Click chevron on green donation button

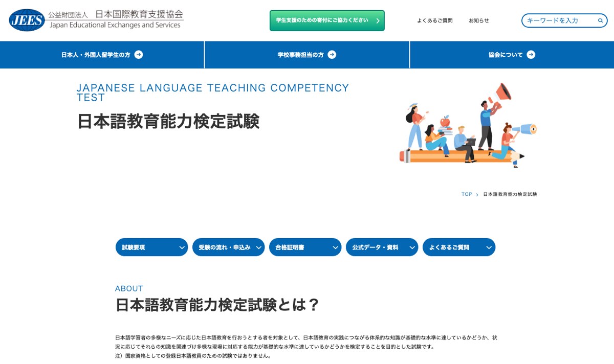(x=378, y=21)
